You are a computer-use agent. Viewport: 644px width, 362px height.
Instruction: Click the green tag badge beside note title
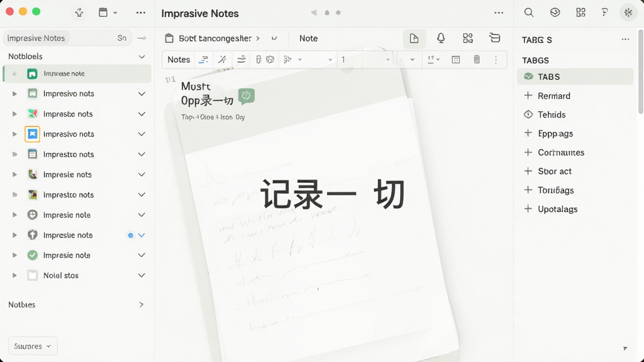(247, 96)
